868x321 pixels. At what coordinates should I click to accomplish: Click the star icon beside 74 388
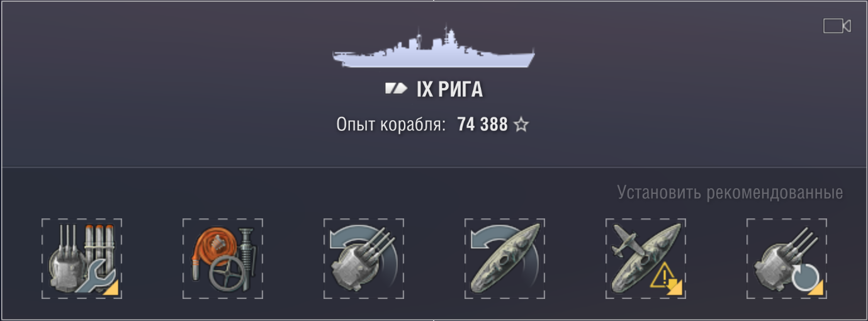click(x=521, y=125)
